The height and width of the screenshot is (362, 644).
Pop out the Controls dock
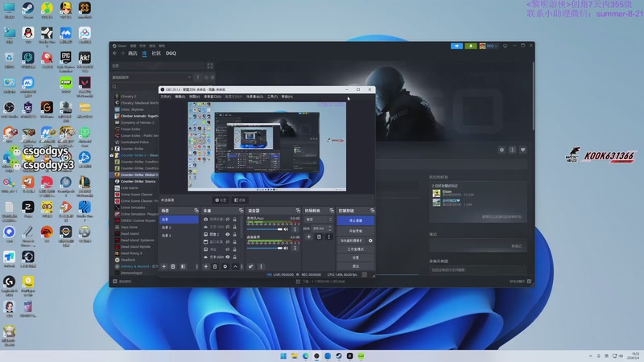click(x=372, y=211)
